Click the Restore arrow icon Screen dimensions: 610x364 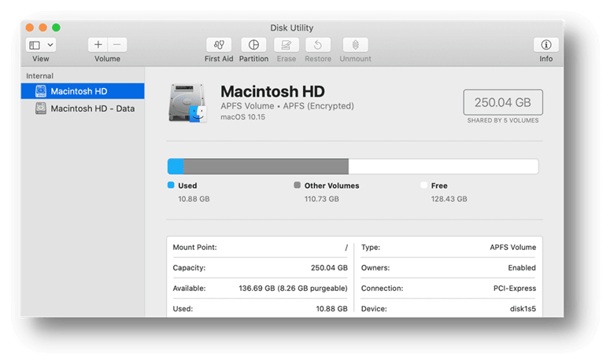(318, 45)
